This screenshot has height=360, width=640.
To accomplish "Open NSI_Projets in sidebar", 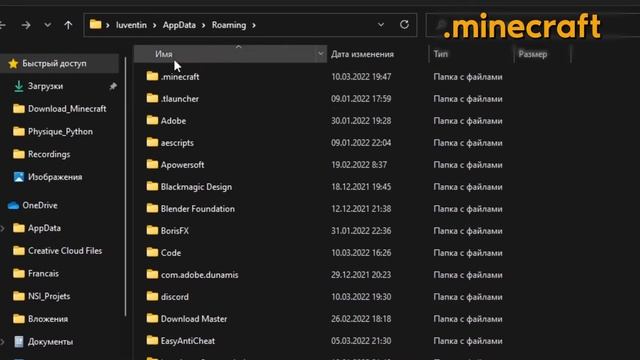I will click(x=49, y=296).
